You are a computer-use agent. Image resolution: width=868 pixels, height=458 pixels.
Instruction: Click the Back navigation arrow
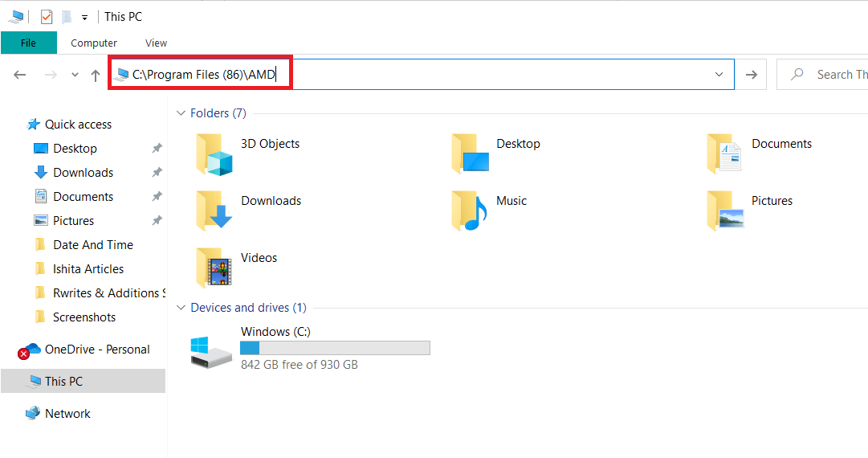(20, 75)
